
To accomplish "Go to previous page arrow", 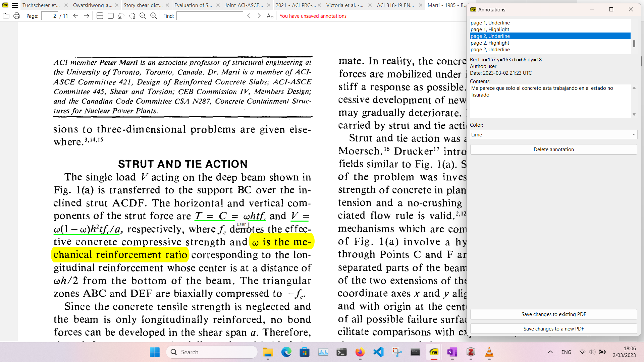I will 76,16.
